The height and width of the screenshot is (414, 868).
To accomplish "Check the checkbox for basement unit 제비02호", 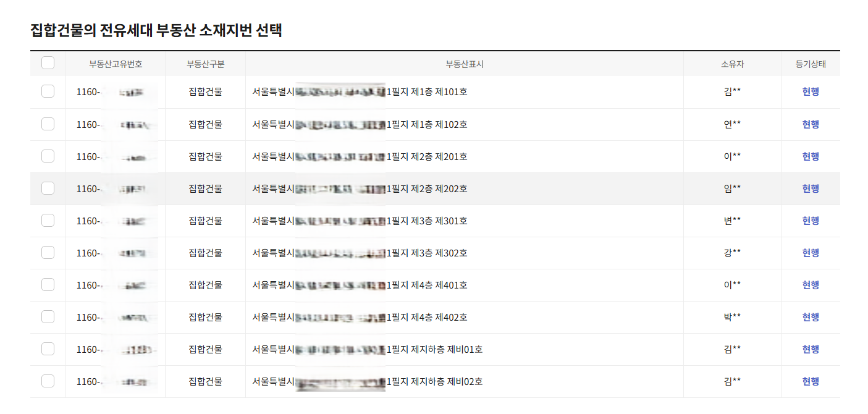I will (48, 381).
